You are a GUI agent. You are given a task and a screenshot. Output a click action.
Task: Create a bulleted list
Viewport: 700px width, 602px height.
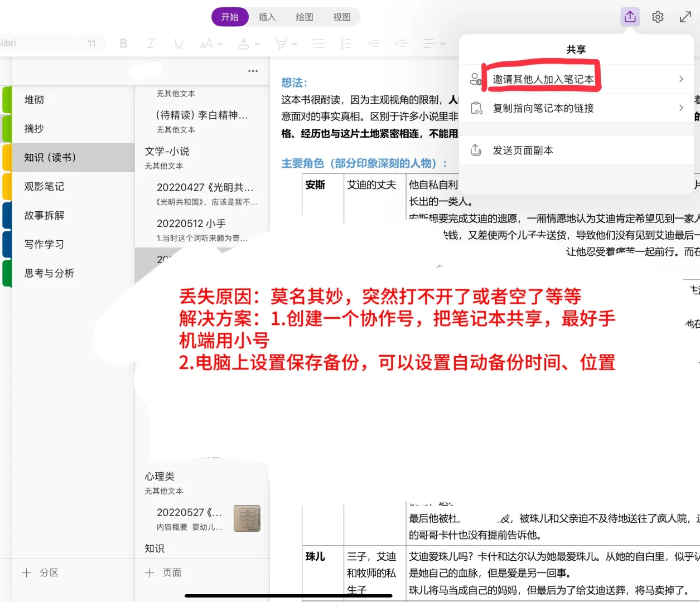pyautogui.click(x=318, y=43)
